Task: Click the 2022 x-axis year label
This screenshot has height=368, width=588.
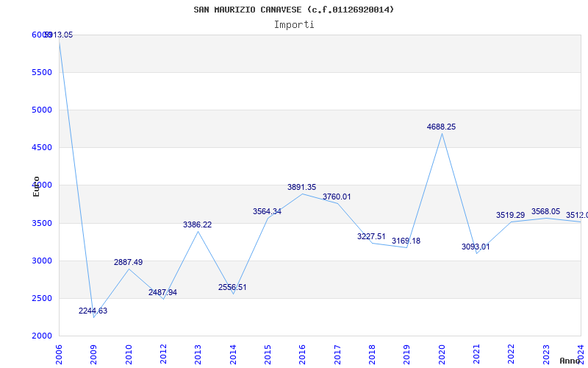Action: coord(511,355)
